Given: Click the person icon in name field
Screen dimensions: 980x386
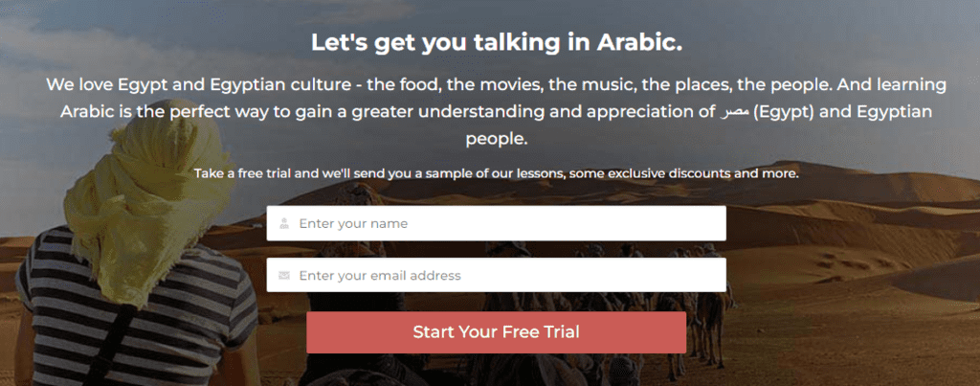Looking at the screenshot, I should coord(284,224).
